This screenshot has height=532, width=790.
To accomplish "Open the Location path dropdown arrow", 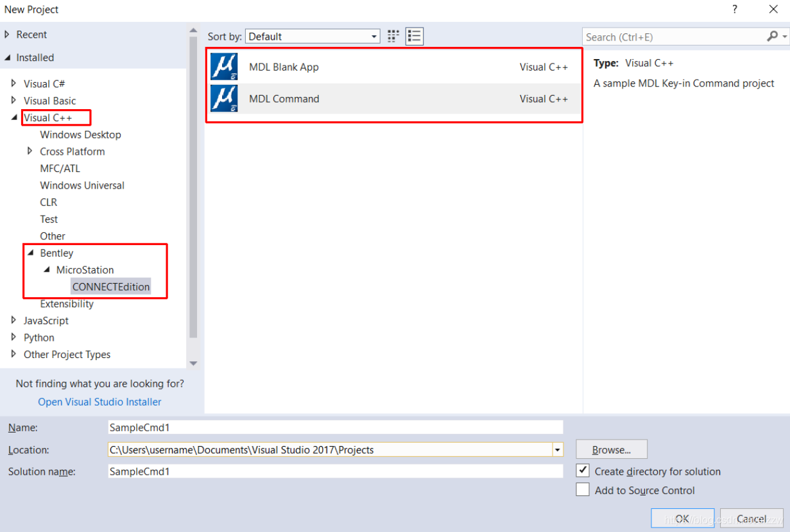I will coord(557,450).
